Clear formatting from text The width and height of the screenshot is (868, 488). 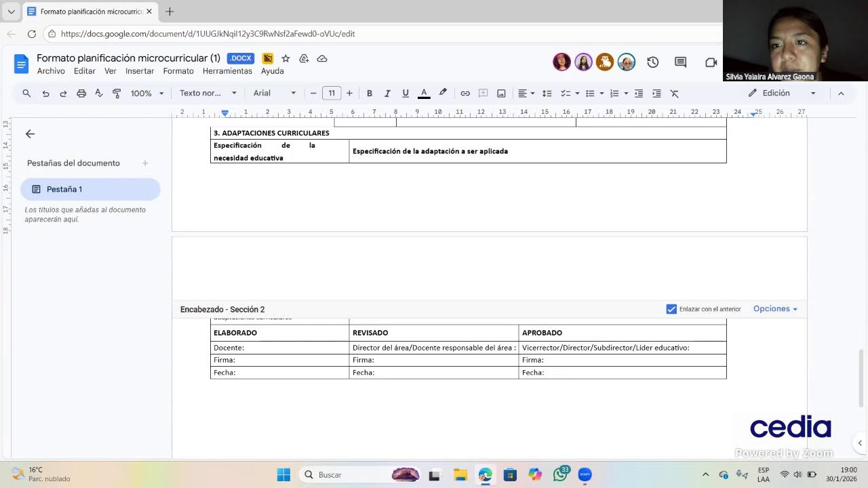coord(675,94)
